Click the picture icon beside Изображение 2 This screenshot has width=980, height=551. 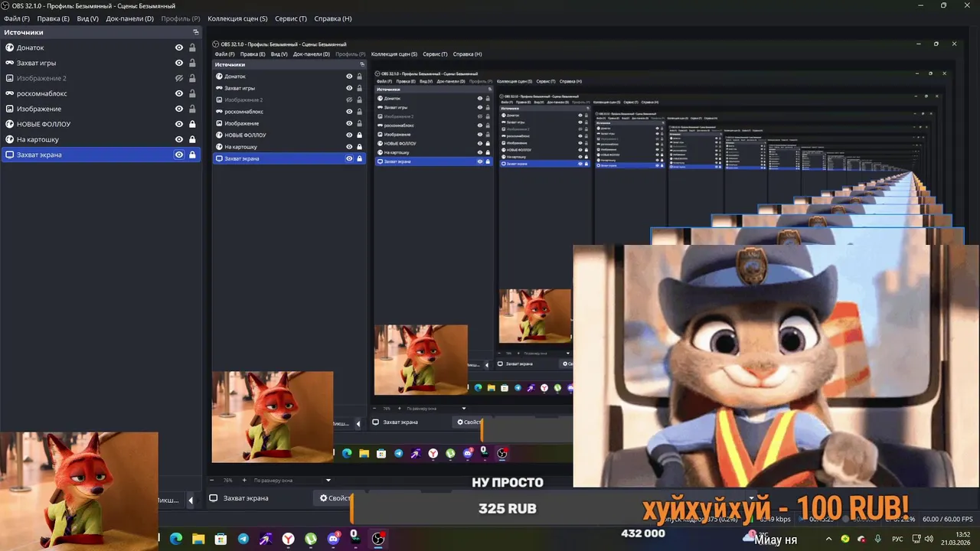point(9,78)
